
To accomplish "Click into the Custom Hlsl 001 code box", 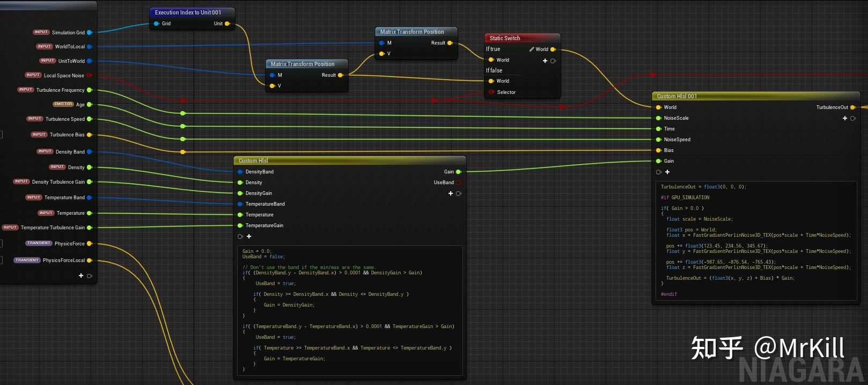I will coord(756,241).
